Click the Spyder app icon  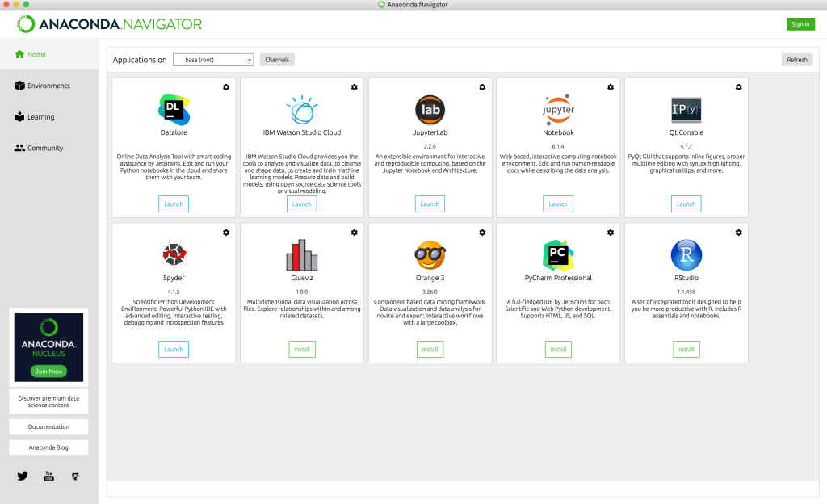(174, 255)
